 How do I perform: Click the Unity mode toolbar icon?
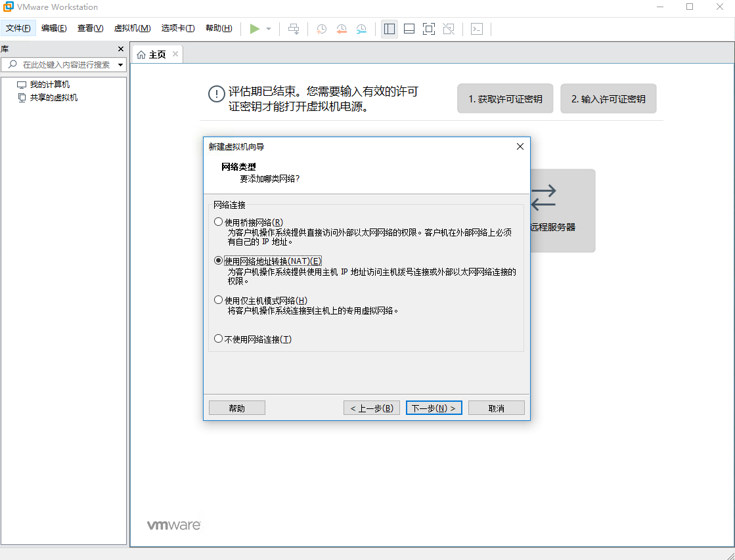[449, 29]
